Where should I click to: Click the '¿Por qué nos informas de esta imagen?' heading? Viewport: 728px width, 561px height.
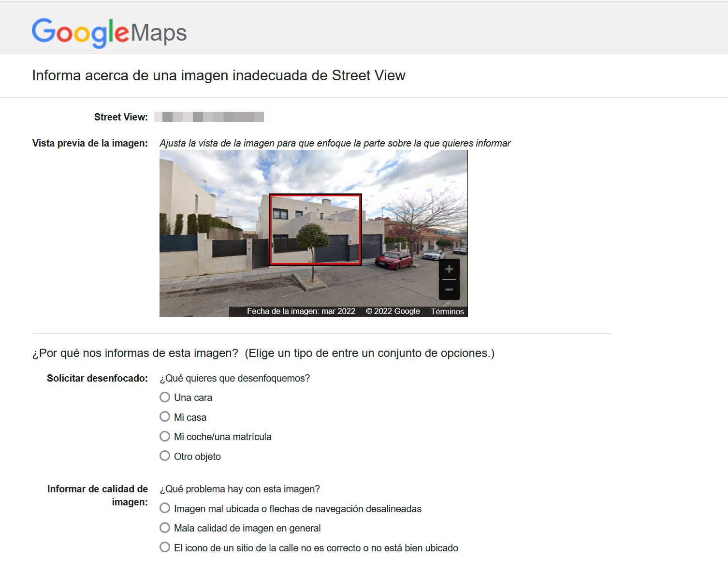tap(135, 353)
